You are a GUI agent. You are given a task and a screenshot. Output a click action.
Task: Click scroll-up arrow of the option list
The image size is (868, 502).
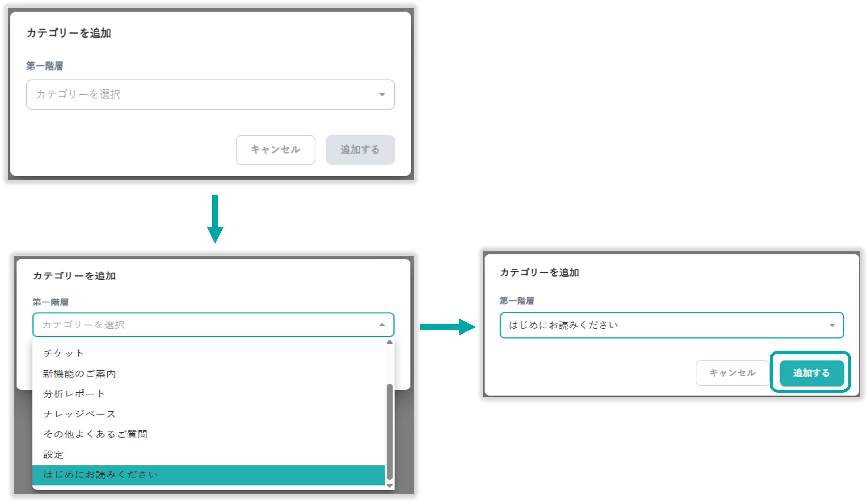coord(390,342)
